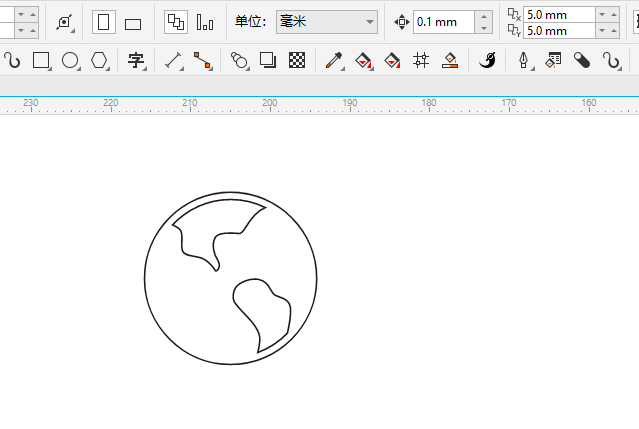Click the 0.1 mm nudge distance field

point(442,22)
